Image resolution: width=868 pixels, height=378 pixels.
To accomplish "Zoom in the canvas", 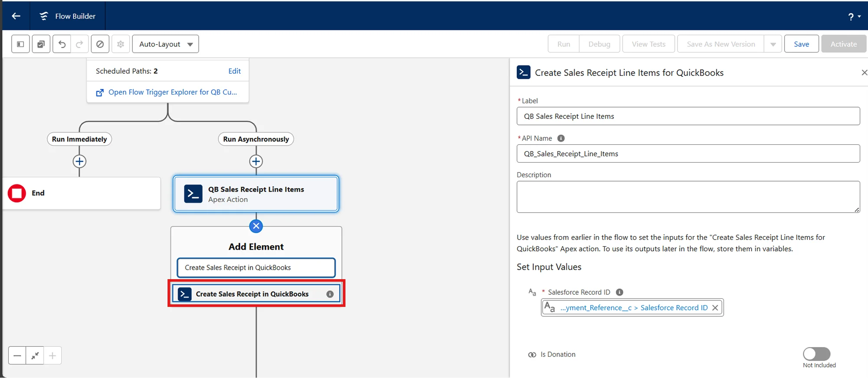I will [53, 355].
